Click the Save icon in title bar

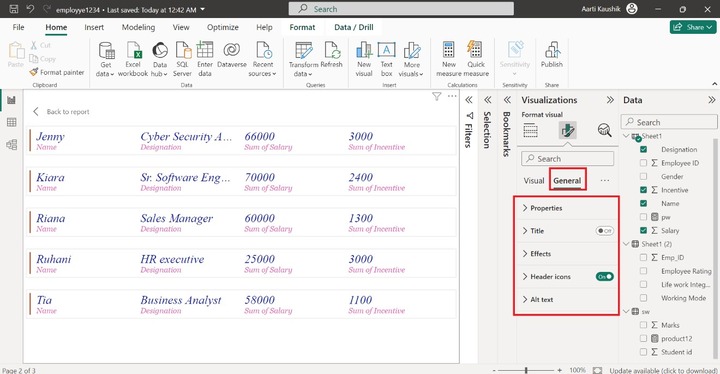pyautogui.click(x=14, y=9)
